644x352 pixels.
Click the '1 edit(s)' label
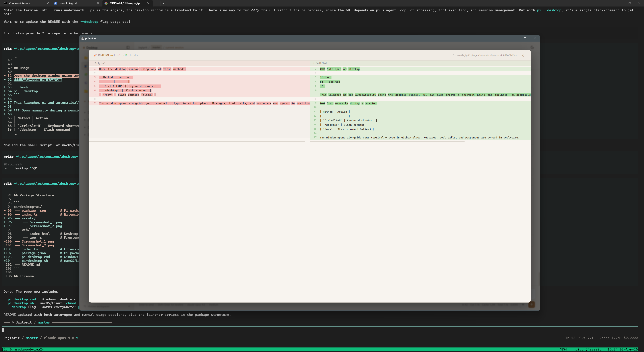tap(134, 55)
